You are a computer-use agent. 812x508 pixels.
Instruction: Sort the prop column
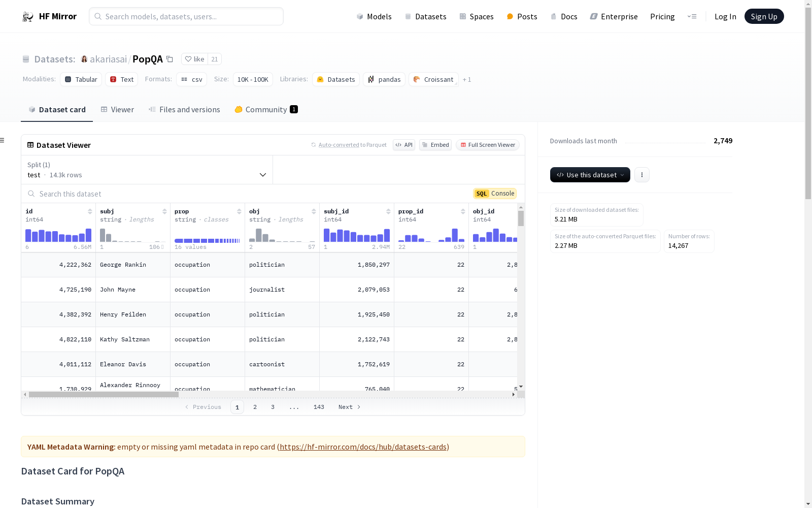coord(239,211)
